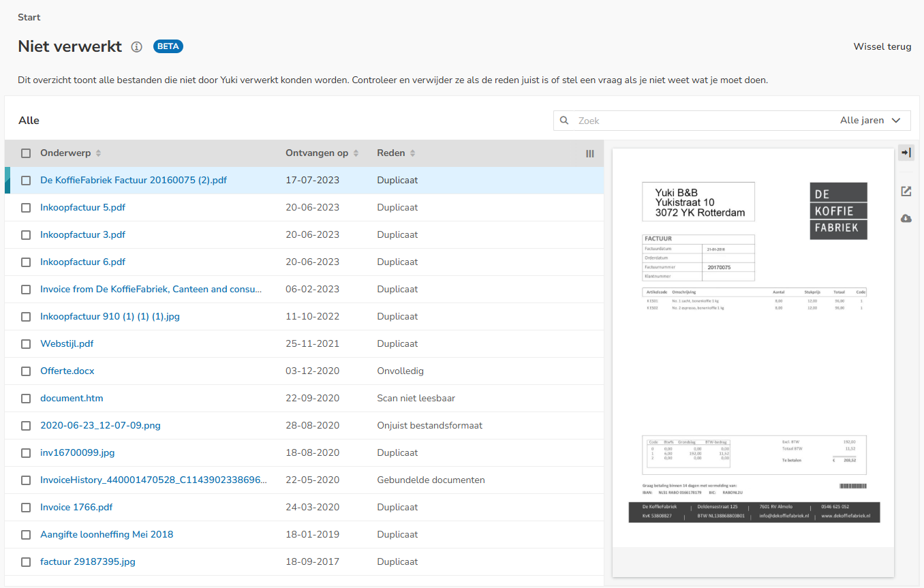Click the date 25-11-2021
The height and width of the screenshot is (588, 924).
tap(312, 344)
